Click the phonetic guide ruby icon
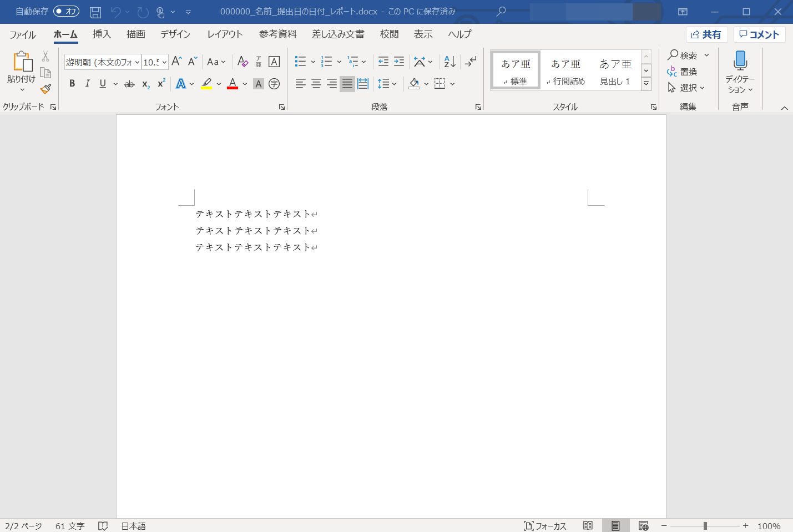793x532 pixels. [x=259, y=62]
